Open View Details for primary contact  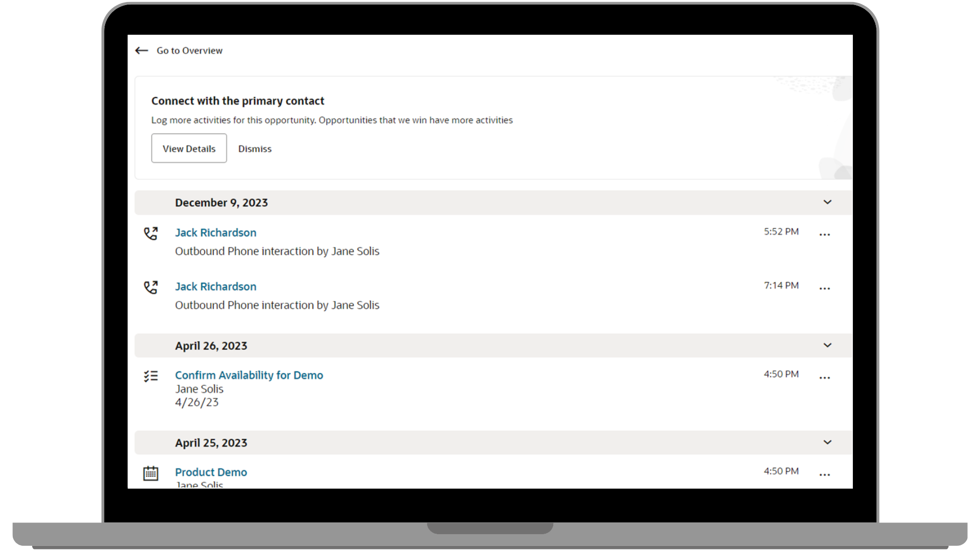point(189,148)
